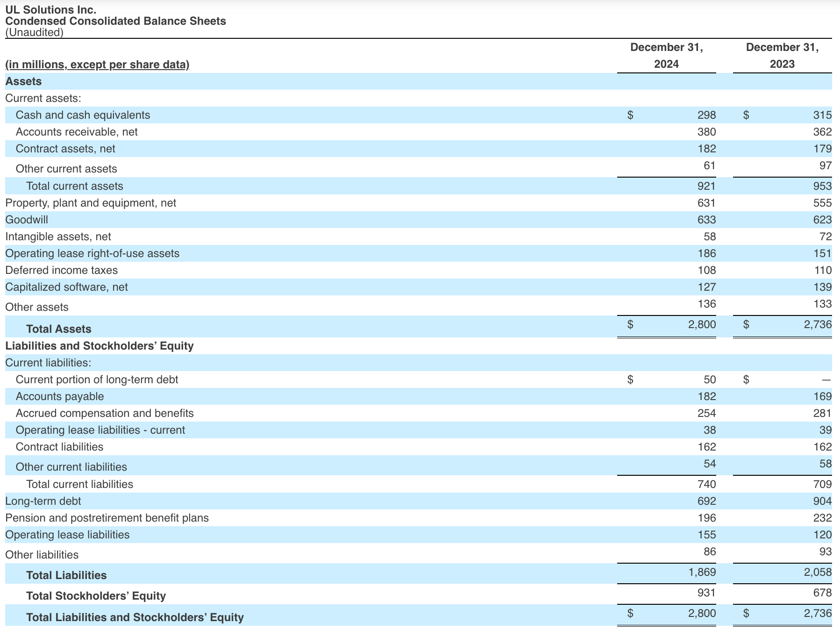Click the 110 deferred income taxes value
Viewport: 840px width, 630px height.
(822, 270)
